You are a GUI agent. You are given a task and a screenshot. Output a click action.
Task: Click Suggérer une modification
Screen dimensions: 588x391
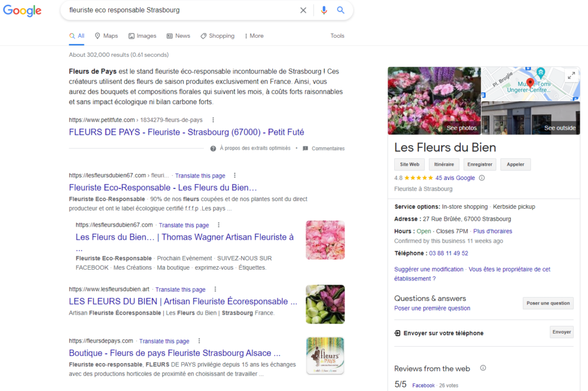(428, 269)
